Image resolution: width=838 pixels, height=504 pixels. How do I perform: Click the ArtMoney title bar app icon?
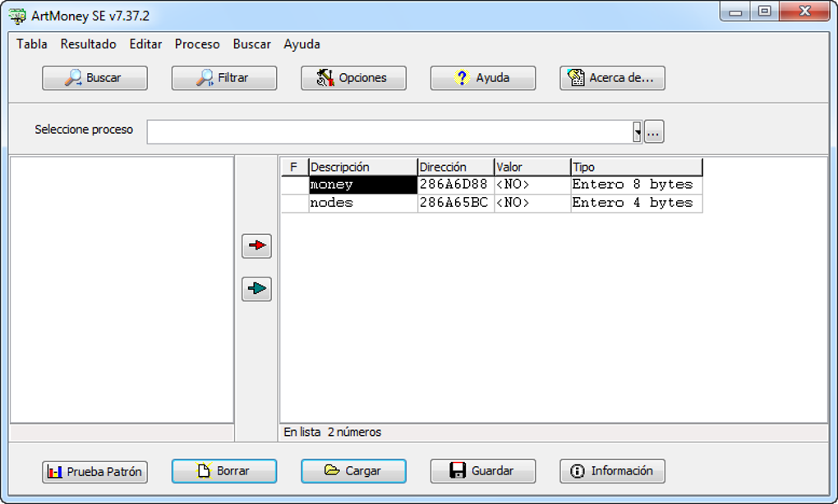click(x=17, y=16)
